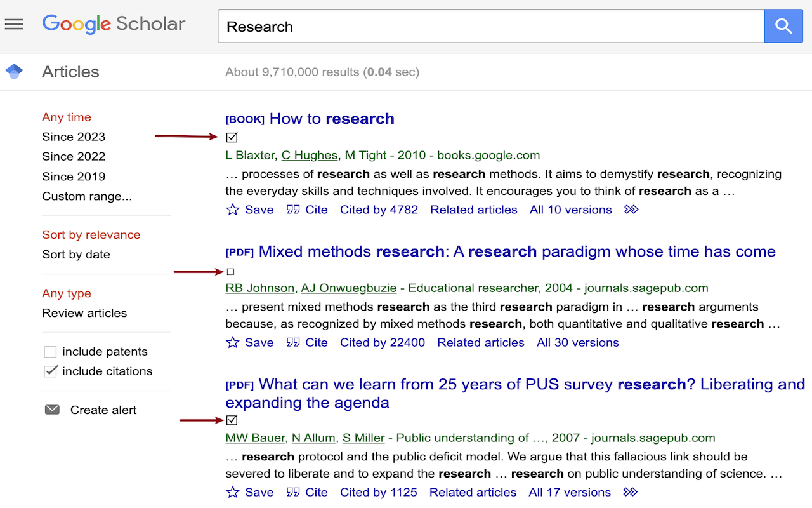Click the Create alert link

point(103,410)
